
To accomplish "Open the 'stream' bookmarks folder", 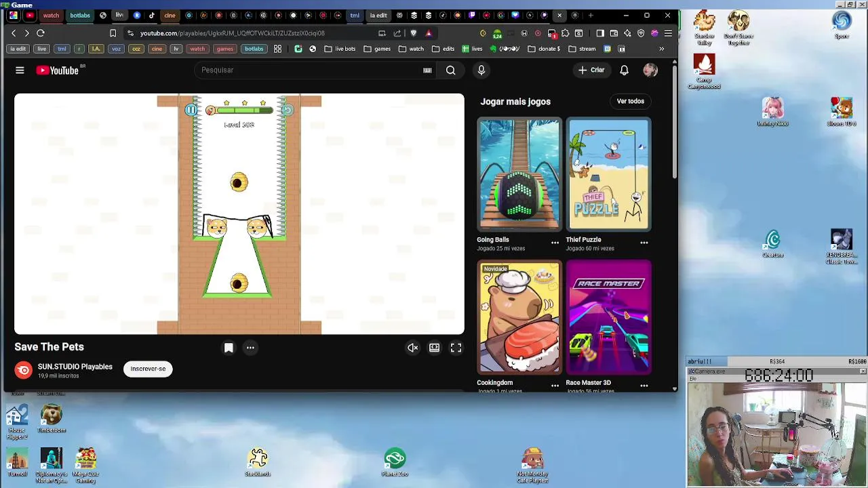I will point(582,49).
